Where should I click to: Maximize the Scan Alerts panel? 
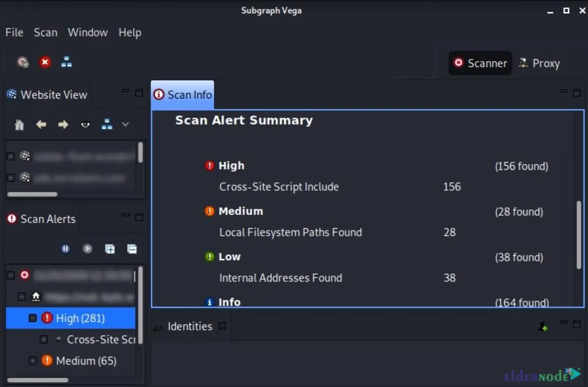[139, 218]
